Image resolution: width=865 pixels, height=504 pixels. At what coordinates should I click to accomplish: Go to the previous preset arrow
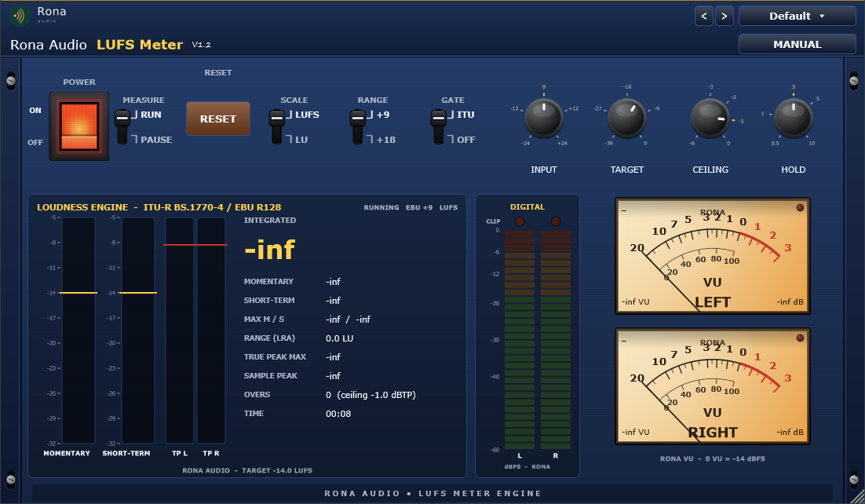coord(704,16)
